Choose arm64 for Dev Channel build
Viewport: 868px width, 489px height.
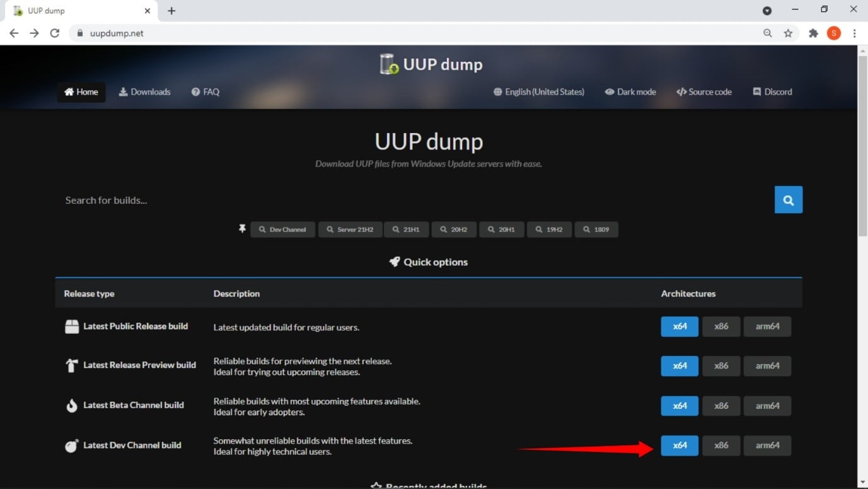coord(767,445)
